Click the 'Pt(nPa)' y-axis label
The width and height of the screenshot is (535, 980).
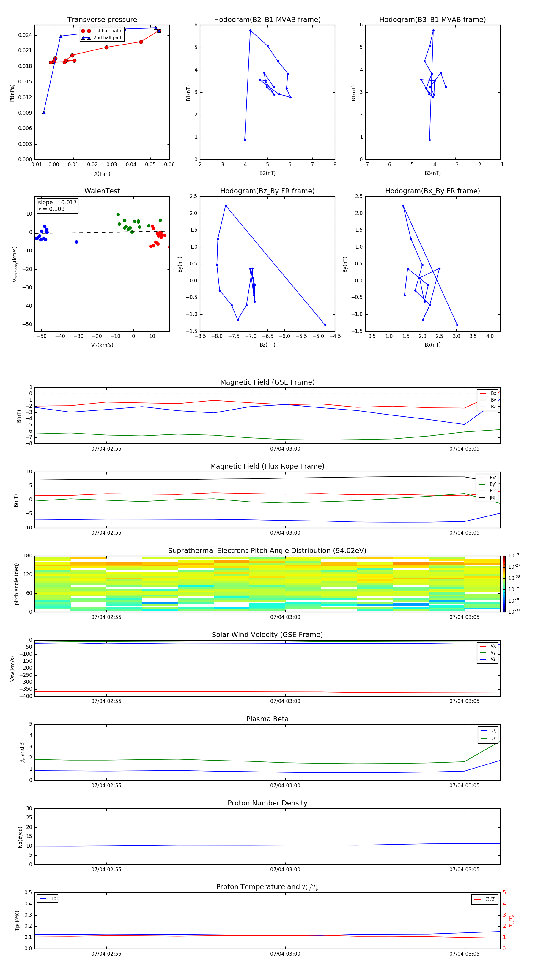(12, 92)
